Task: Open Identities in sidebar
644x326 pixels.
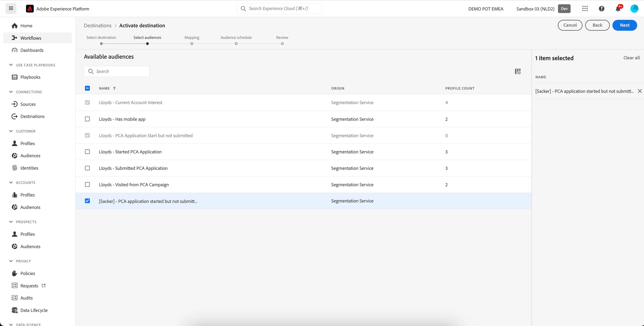Action: click(25, 168)
